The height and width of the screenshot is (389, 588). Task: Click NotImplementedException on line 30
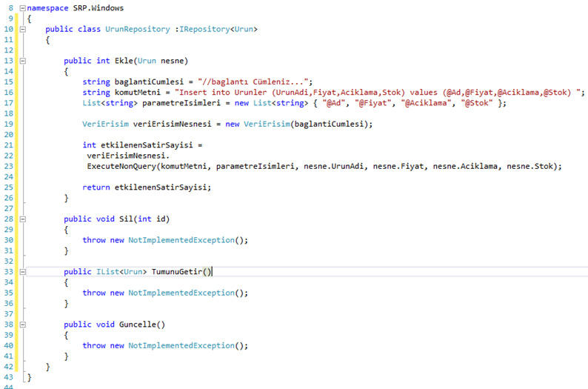[x=181, y=240]
